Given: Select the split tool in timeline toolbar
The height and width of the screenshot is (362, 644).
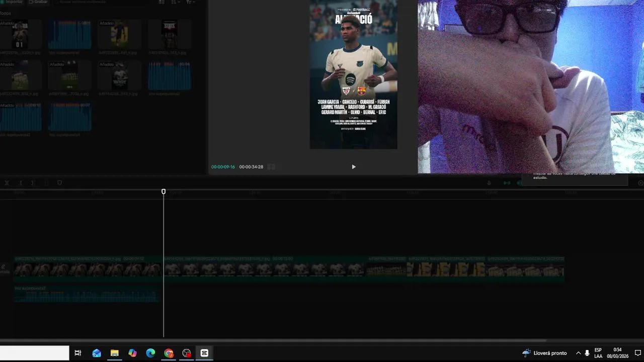Looking at the screenshot, I should click(x=7, y=183).
